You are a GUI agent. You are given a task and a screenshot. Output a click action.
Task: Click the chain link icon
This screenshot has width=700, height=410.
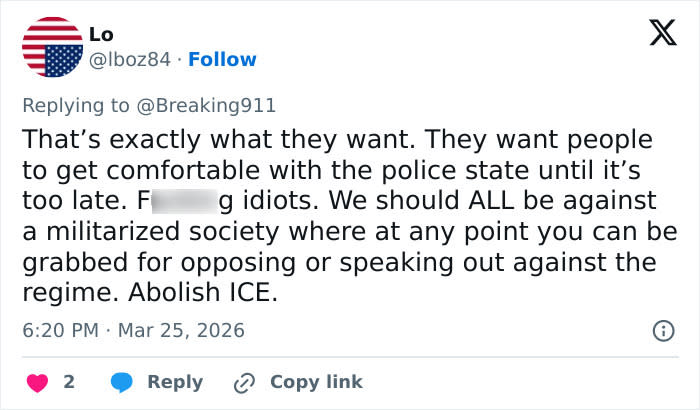pos(244,382)
